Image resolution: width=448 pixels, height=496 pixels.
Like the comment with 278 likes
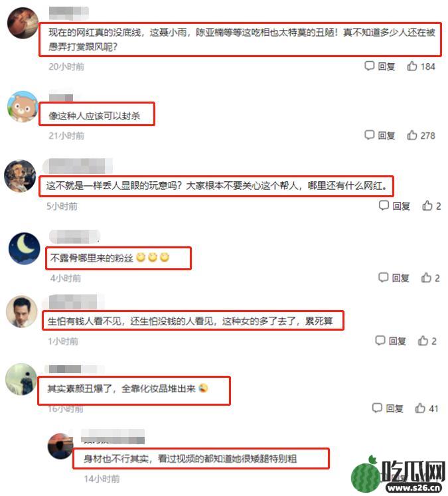[411, 135]
